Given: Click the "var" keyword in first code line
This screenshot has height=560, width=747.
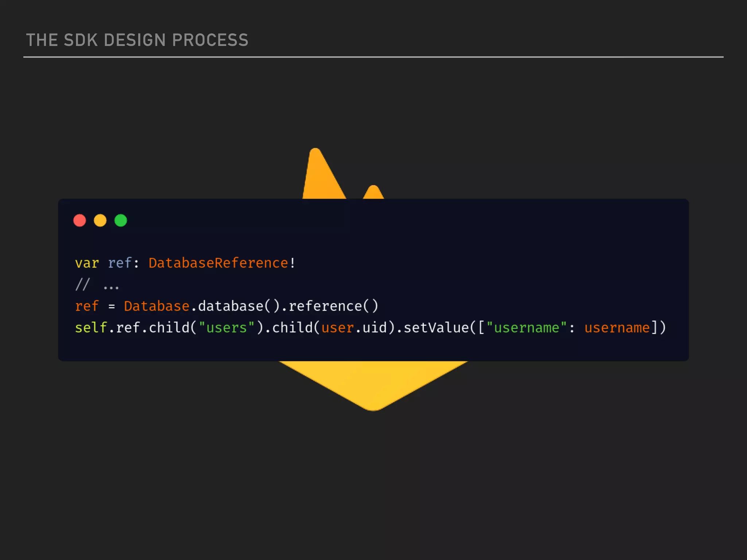Looking at the screenshot, I should [x=87, y=263].
